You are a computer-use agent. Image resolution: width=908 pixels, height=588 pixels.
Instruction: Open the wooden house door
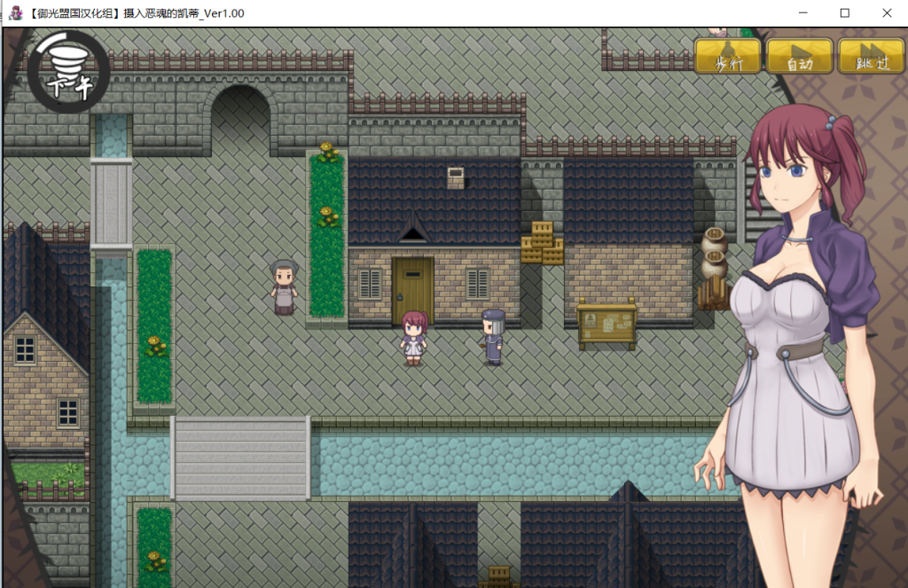[412, 290]
